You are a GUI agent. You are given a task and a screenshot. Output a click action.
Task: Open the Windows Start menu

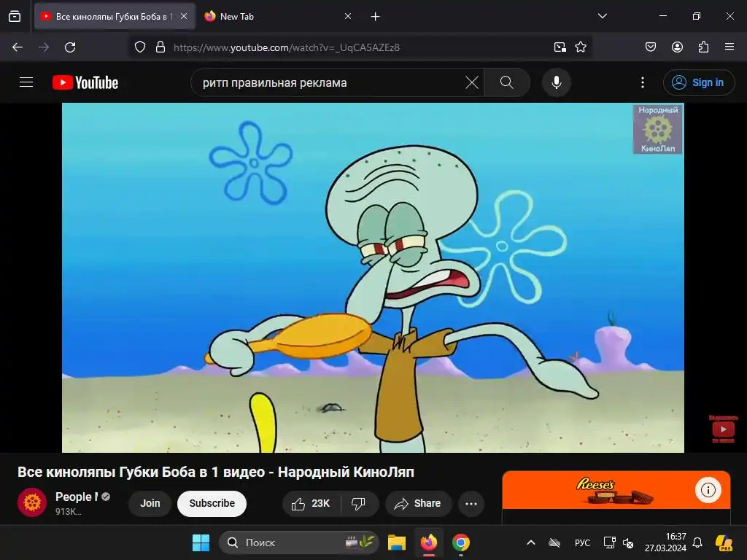tap(201, 542)
